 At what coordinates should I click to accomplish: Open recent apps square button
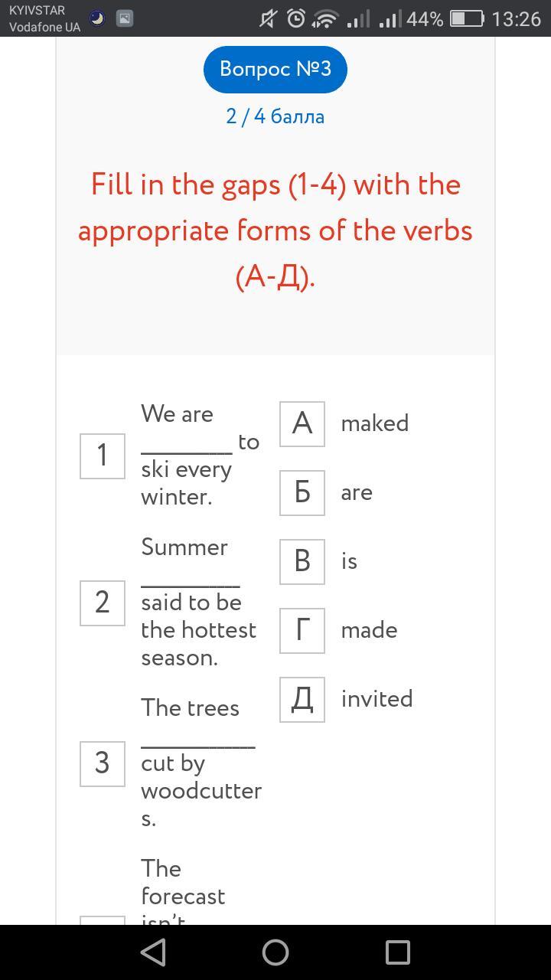point(397,952)
